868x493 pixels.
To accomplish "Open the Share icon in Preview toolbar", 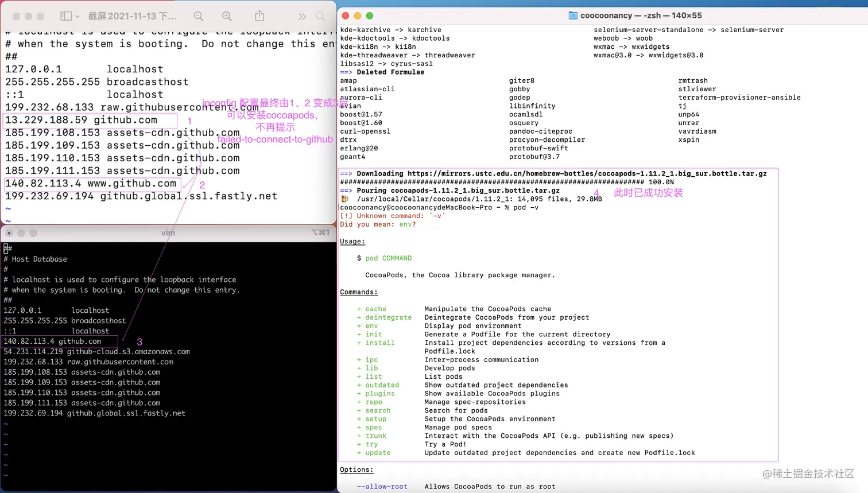I will coord(259,15).
